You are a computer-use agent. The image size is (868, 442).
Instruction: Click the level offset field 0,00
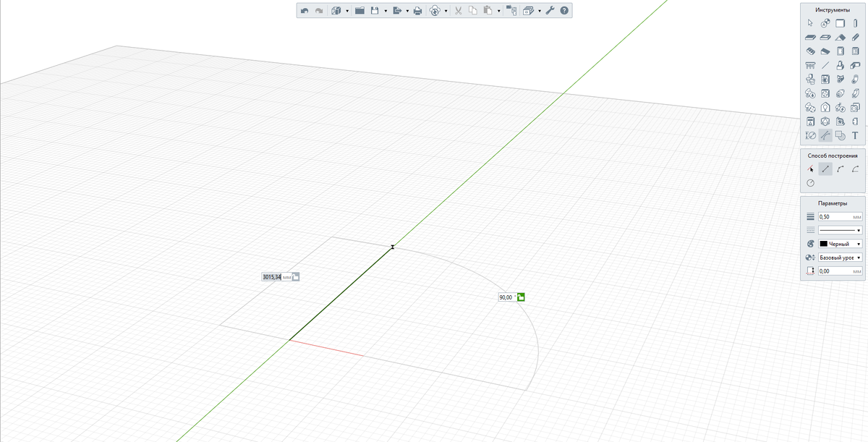pyautogui.click(x=840, y=271)
